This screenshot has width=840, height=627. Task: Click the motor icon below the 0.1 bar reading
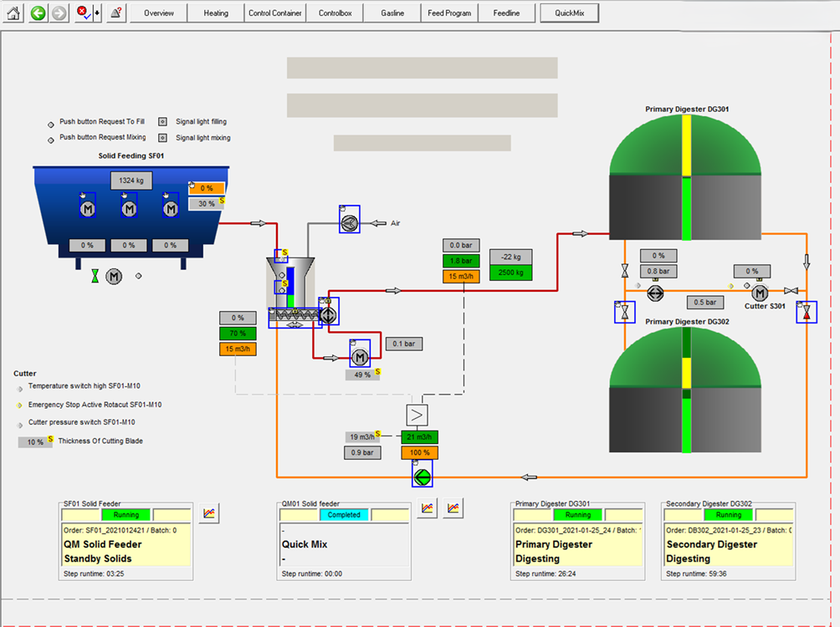(x=359, y=357)
